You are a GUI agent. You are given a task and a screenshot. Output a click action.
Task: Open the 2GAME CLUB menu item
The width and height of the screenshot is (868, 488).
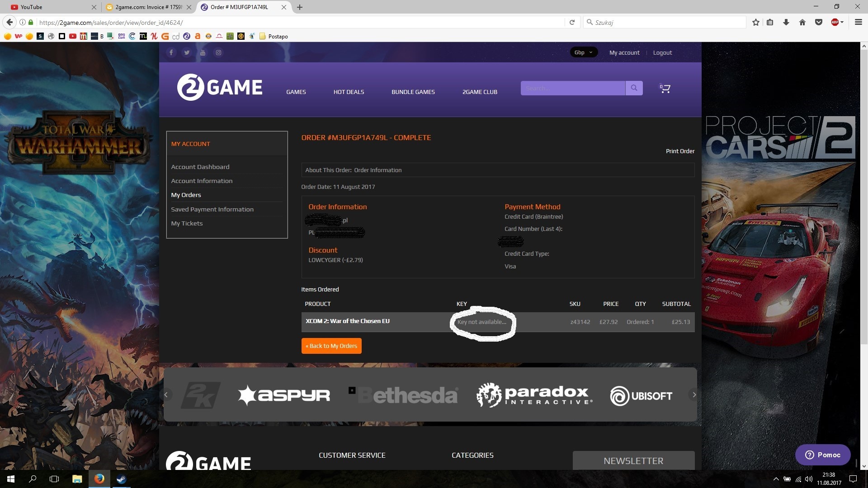point(480,92)
